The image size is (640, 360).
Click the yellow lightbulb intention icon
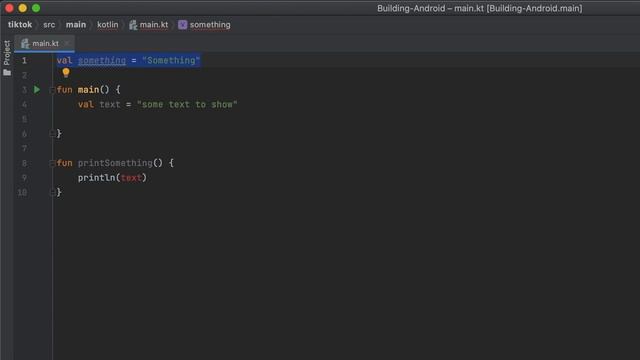(66, 73)
